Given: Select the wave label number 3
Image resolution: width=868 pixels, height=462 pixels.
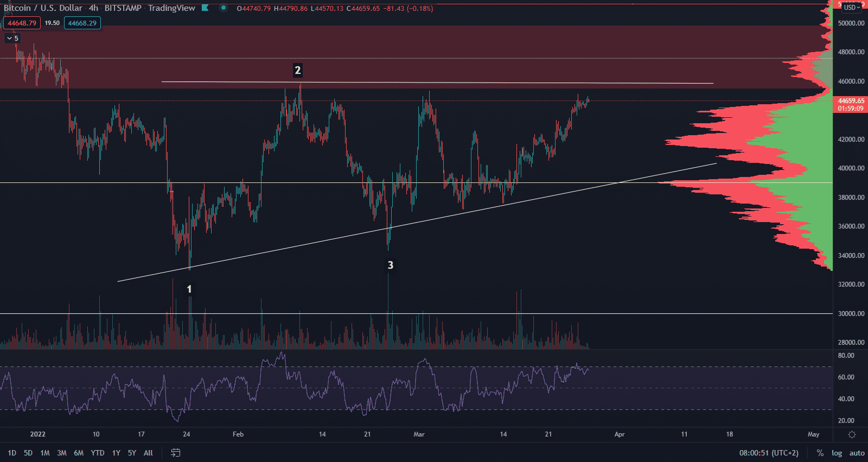Looking at the screenshot, I should (x=390, y=265).
